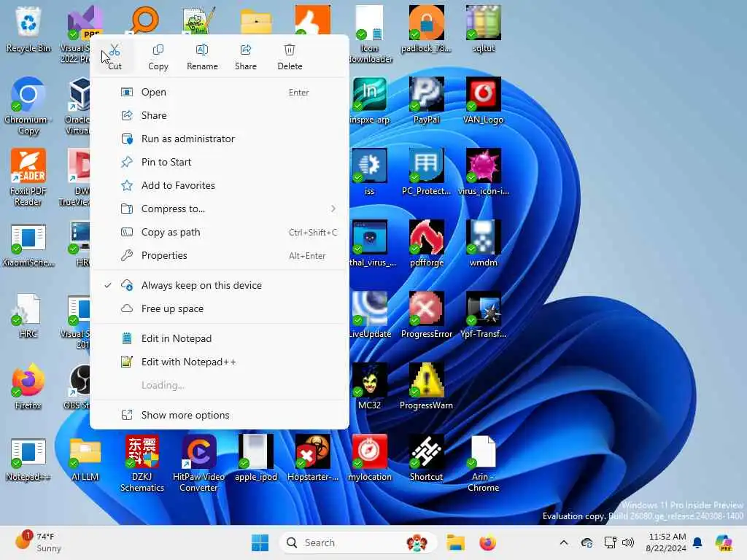Toggle Always keep on this device
Image resolution: width=747 pixels, height=560 pixels.
point(220,286)
